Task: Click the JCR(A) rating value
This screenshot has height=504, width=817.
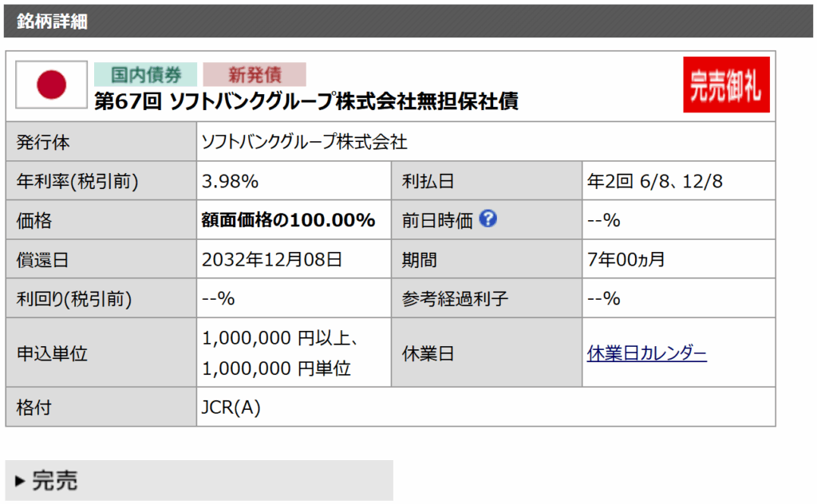Action: point(231,408)
